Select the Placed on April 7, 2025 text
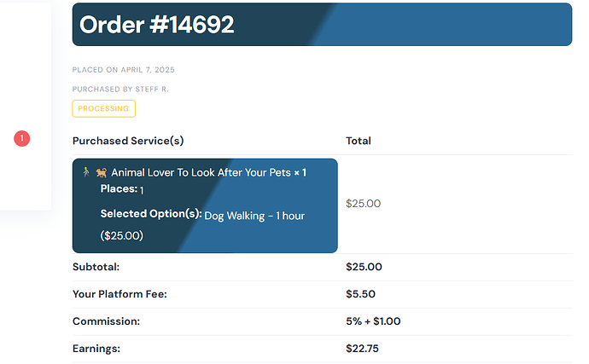Viewport: 589px width, 364px height. 124,70
